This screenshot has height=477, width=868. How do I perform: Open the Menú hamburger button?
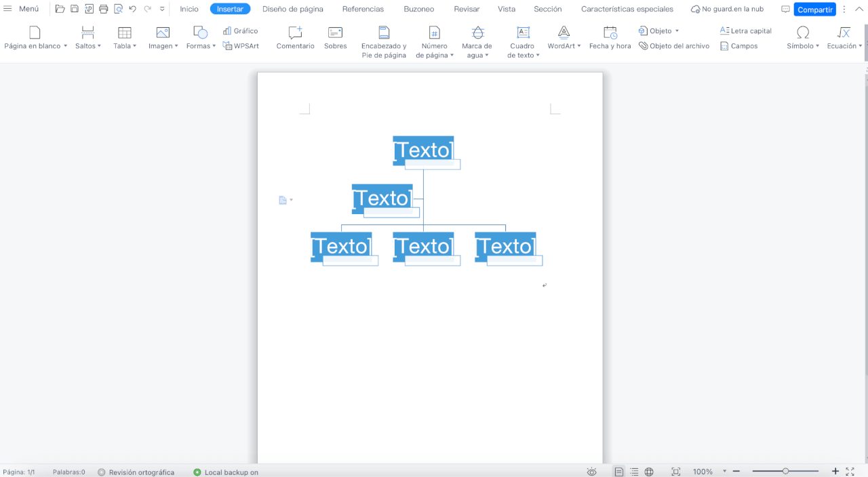click(x=21, y=9)
